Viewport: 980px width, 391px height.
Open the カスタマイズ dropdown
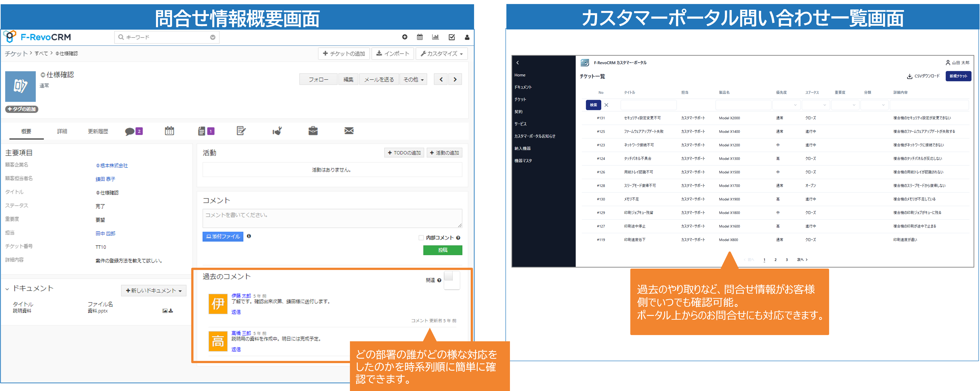coord(441,54)
